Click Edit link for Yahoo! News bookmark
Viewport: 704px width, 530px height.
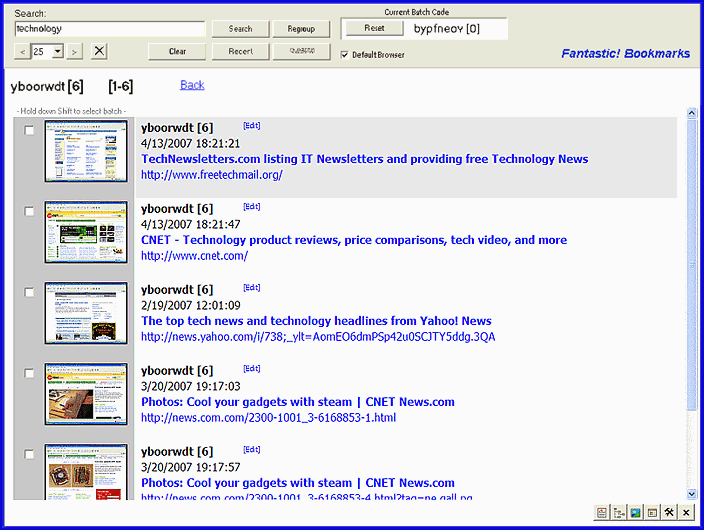[252, 288]
